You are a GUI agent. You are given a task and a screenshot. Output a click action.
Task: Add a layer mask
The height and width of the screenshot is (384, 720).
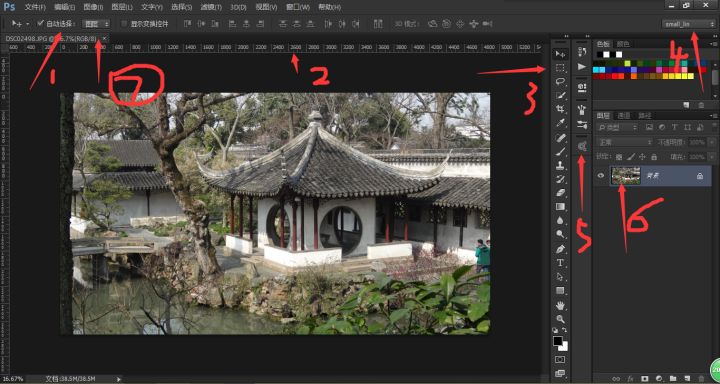[x=645, y=378]
